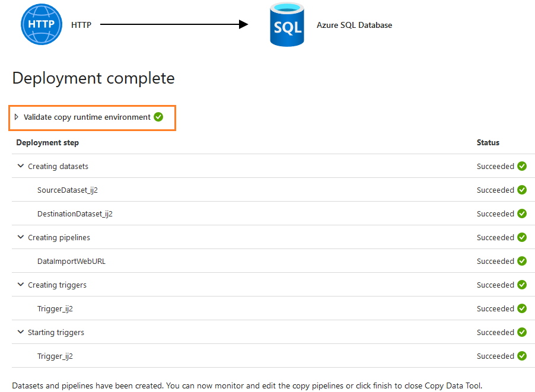This screenshot has height=392, width=535.
Task: Click the Deployment step column header
Action: click(x=47, y=143)
